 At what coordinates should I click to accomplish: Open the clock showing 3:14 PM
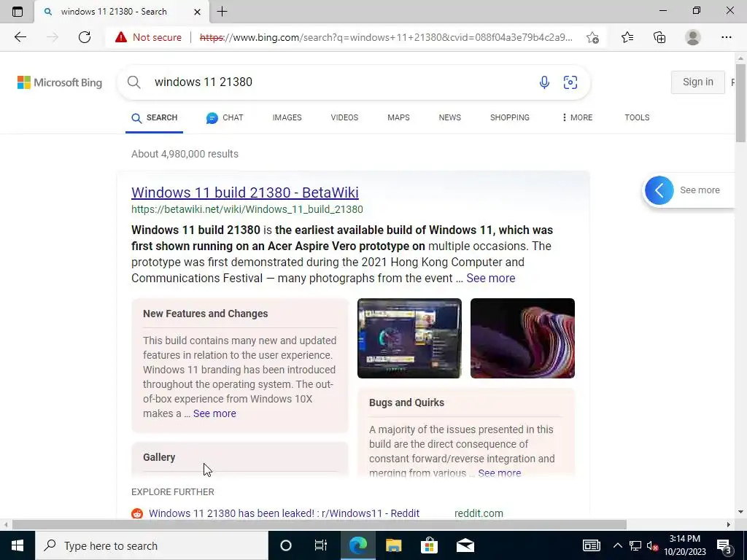684,545
